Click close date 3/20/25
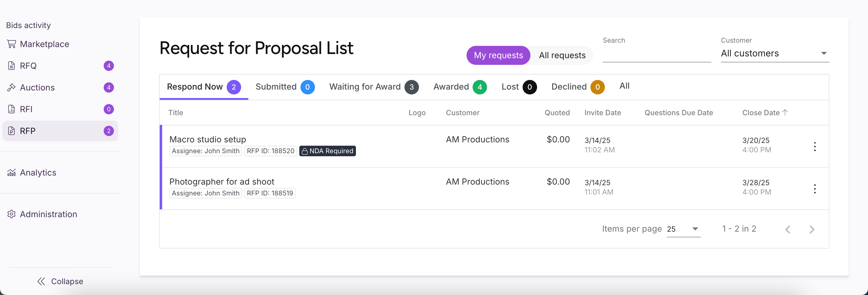This screenshot has height=295, width=868. 756,140
